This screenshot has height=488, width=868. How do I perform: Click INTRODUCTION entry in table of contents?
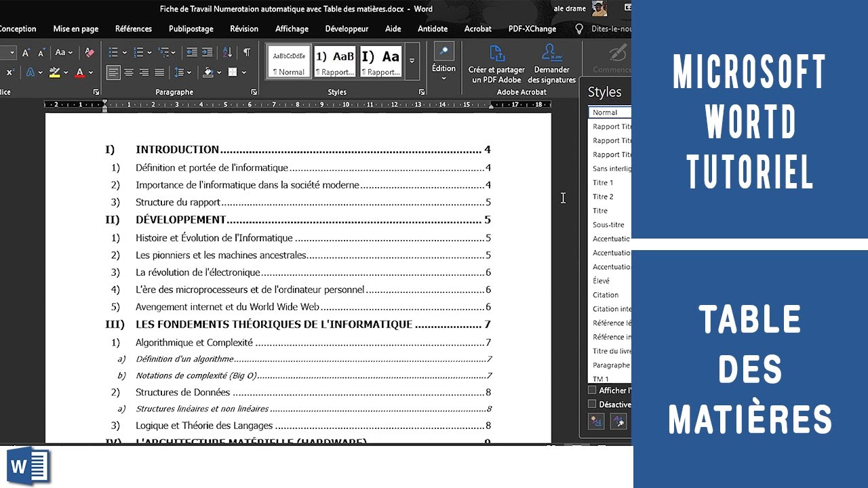(x=177, y=150)
